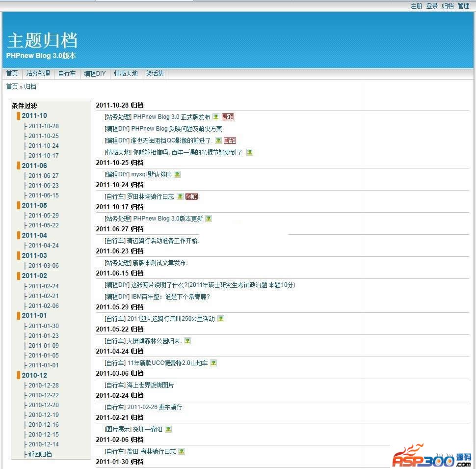Open the 2010-12 month group
This screenshot has width=476, height=469.
click(34, 375)
